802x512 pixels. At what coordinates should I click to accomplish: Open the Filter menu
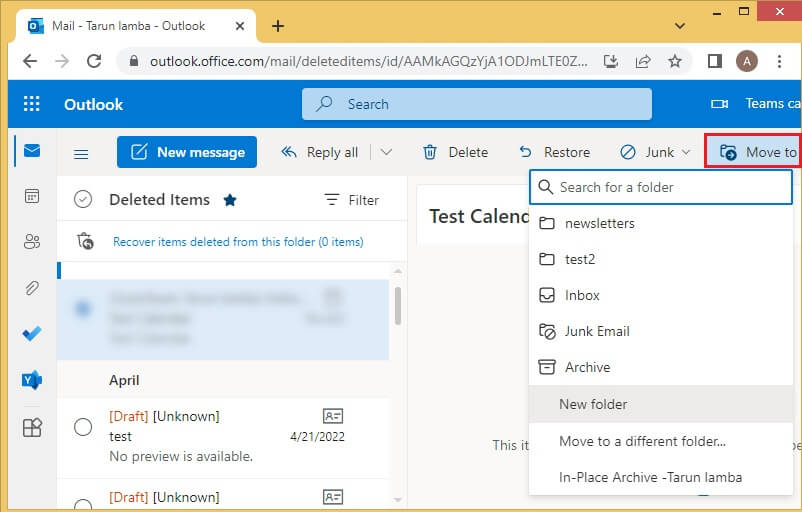point(352,200)
